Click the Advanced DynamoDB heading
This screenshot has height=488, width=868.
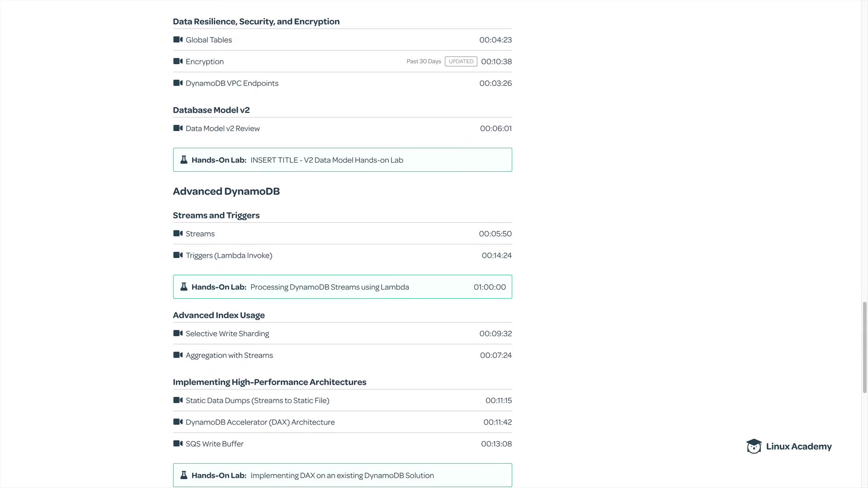226,191
